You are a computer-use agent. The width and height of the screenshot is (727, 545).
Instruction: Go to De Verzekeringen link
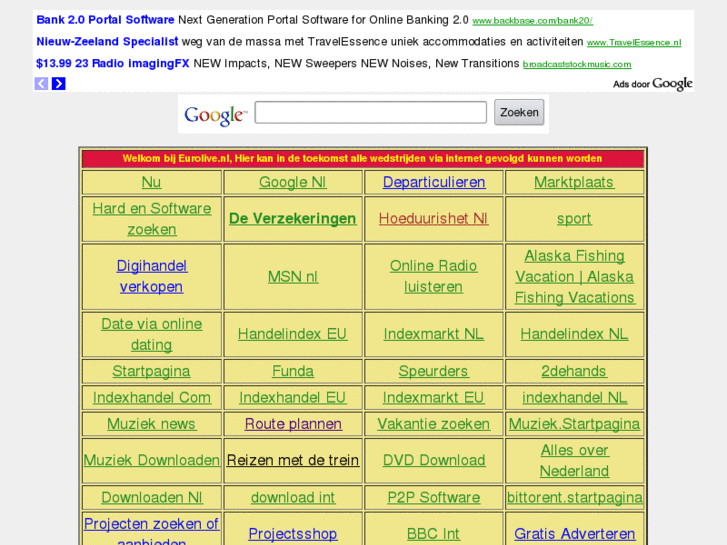pyautogui.click(x=292, y=218)
